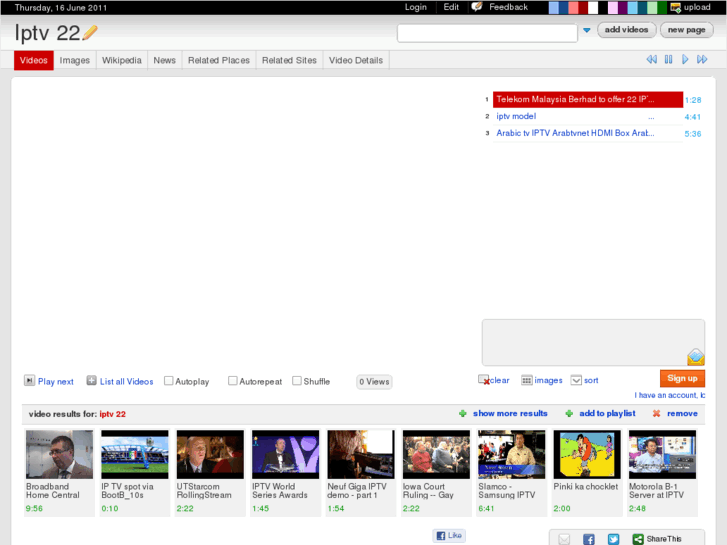
Task: Select playlist item Telekom Malaysia Berhad
Action: (588, 99)
